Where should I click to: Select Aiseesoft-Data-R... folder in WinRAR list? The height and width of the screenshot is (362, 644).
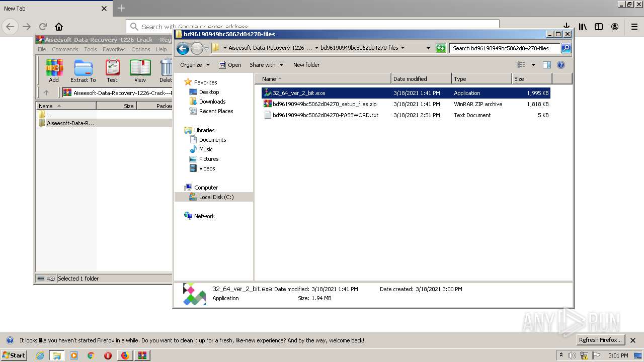pos(70,123)
